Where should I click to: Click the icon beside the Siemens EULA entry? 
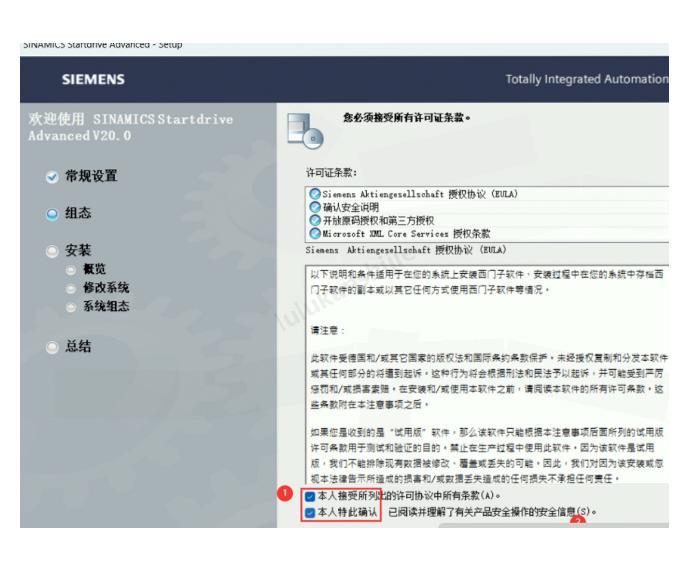tap(315, 194)
